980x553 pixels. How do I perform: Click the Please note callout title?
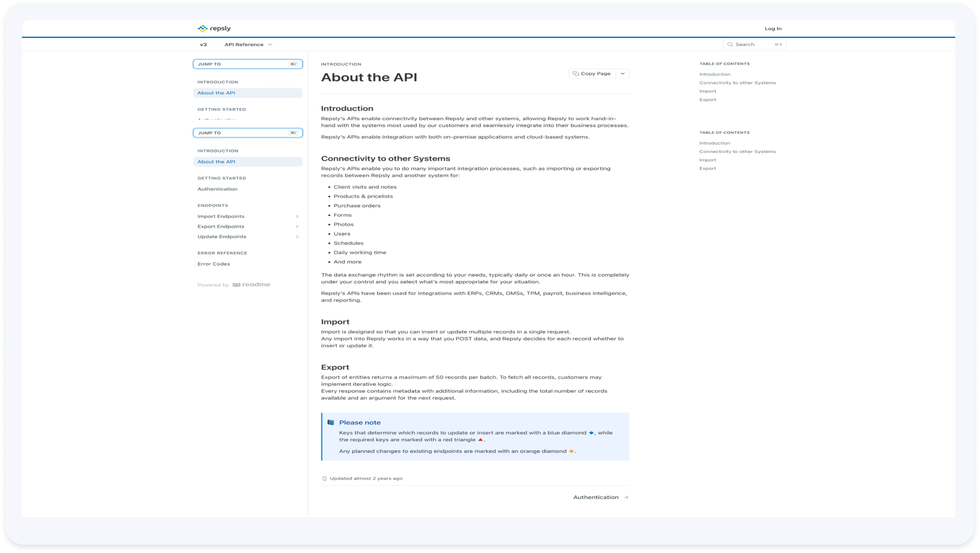360,423
